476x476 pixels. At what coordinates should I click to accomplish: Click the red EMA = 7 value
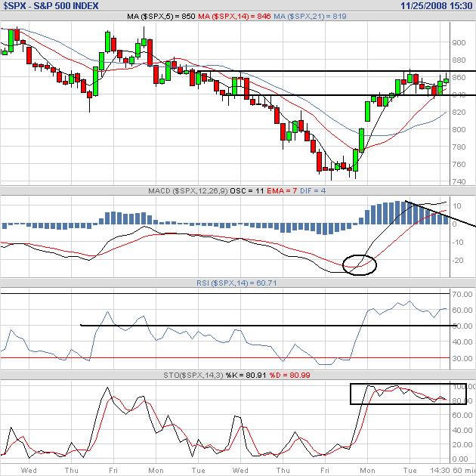coord(282,191)
